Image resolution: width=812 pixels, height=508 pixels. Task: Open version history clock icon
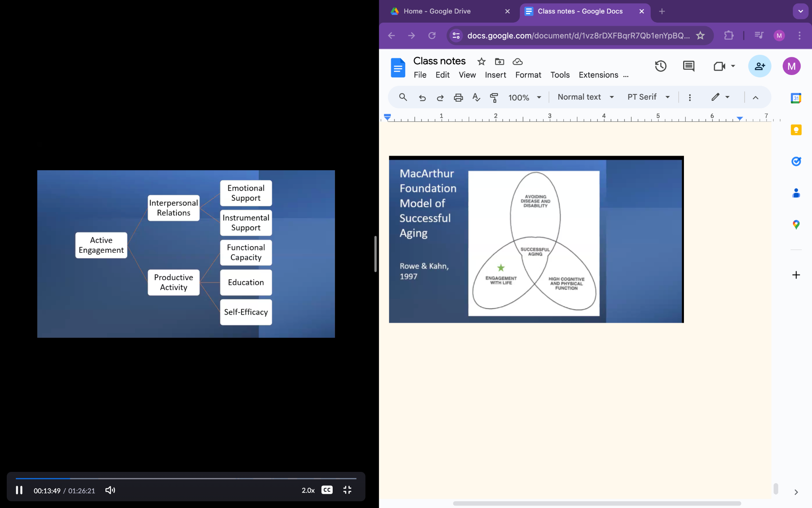pos(661,66)
